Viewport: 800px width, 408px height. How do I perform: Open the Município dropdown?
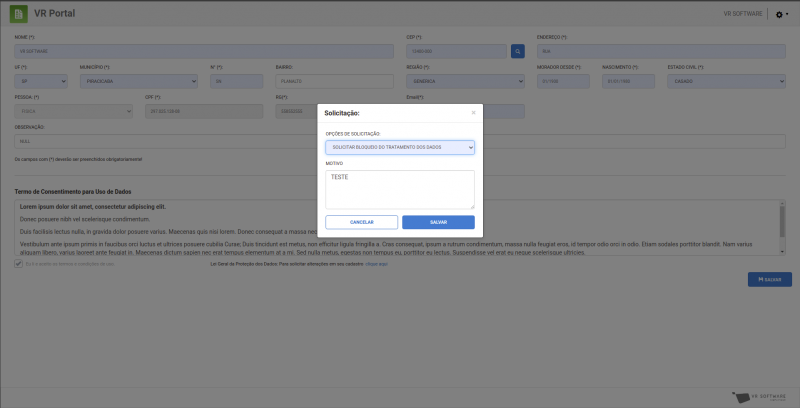[138, 81]
